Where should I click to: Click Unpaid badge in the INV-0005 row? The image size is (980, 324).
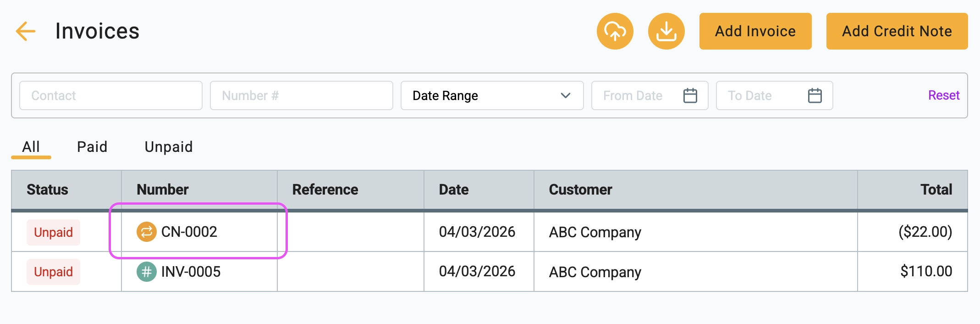click(x=53, y=272)
